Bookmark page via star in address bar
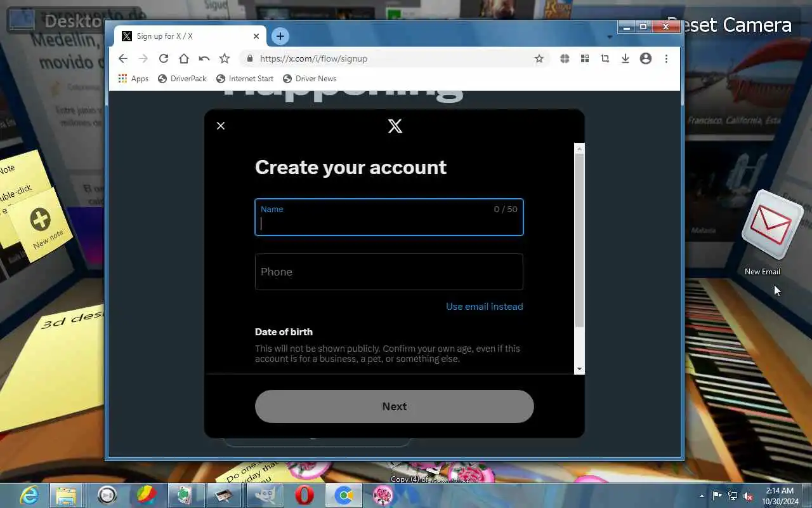 click(539, 58)
